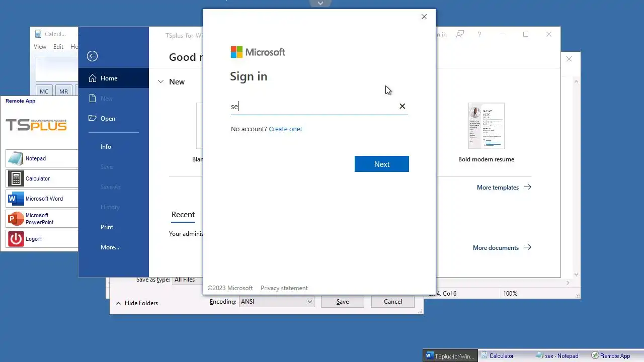Open the Privacy statement link

[284, 288]
